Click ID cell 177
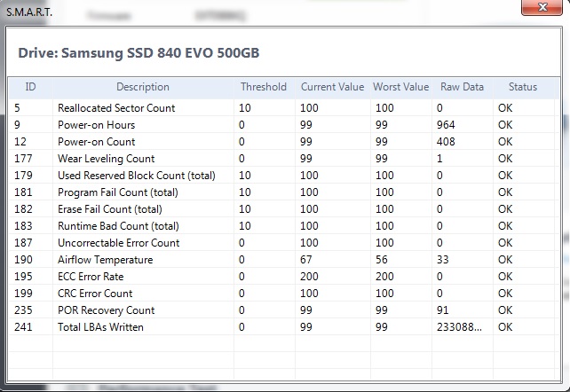 [23, 159]
